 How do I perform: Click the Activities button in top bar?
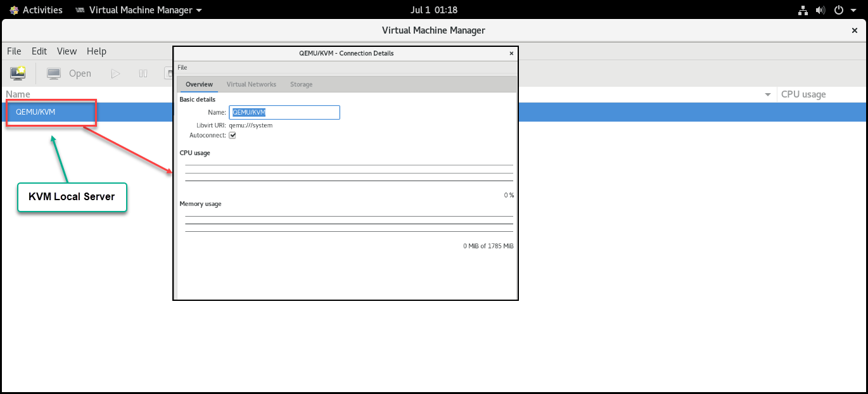click(36, 10)
